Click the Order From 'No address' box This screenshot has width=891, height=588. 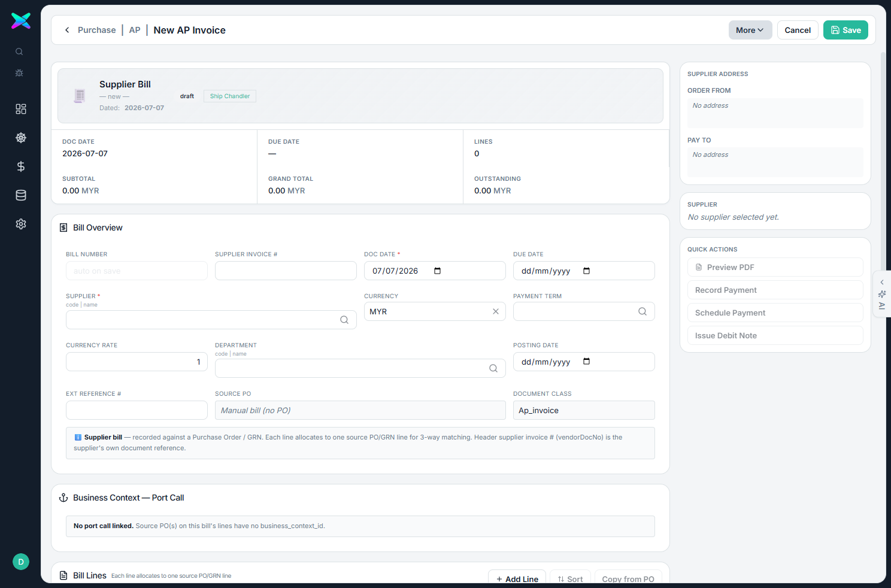[x=775, y=113]
